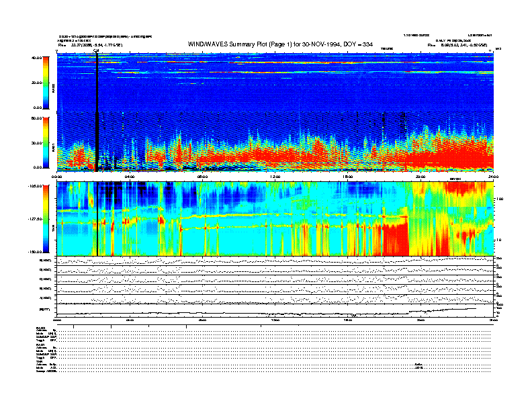Image resolution: width=532 pixels, height=411 pixels.
Task: Click the black calibration line in TNR panel
Action: pos(97,219)
